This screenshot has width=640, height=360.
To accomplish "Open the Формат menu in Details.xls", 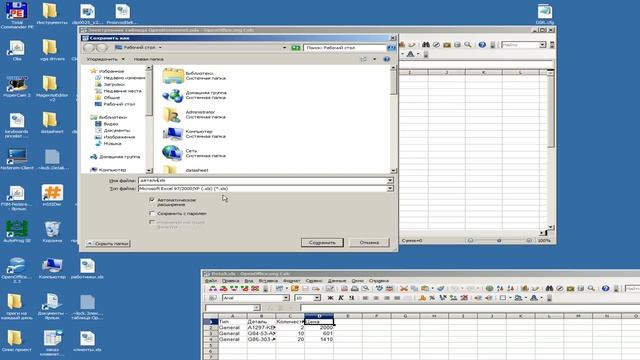I will point(291,281).
